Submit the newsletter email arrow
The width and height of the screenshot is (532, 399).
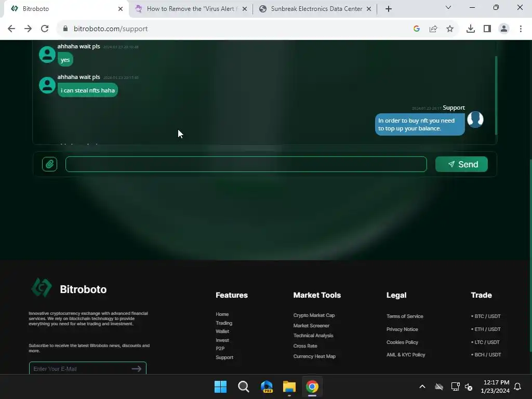pyautogui.click(x=137, y=368)
